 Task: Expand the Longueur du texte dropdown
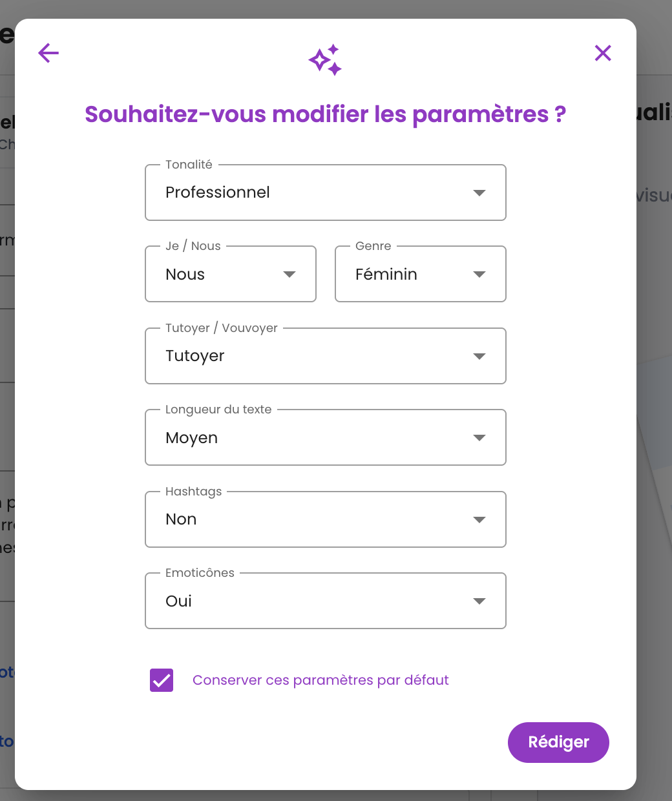[325, 437]
